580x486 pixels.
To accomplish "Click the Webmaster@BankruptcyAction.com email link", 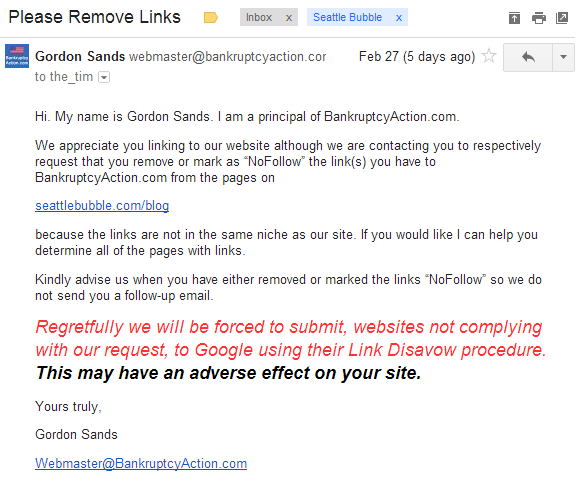I will 141,463.
